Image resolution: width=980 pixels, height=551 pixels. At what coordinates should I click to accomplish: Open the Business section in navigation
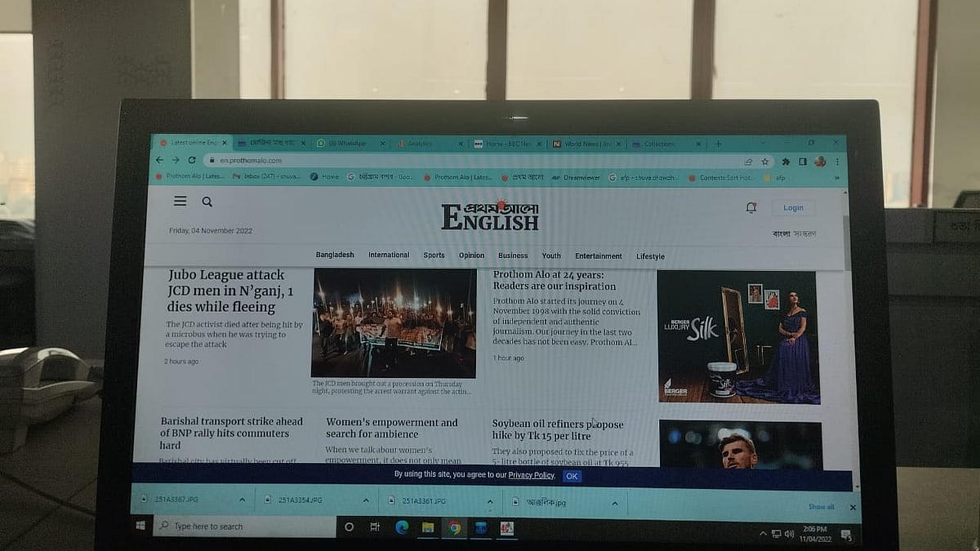point(513,256)
